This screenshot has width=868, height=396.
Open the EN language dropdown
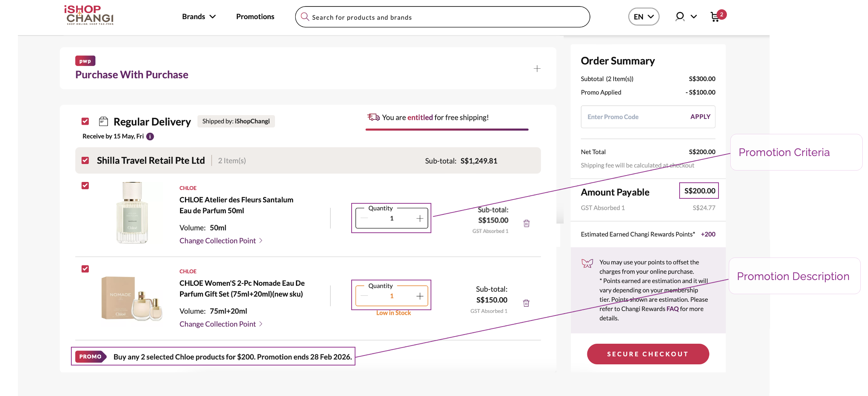tap(643, 17)
